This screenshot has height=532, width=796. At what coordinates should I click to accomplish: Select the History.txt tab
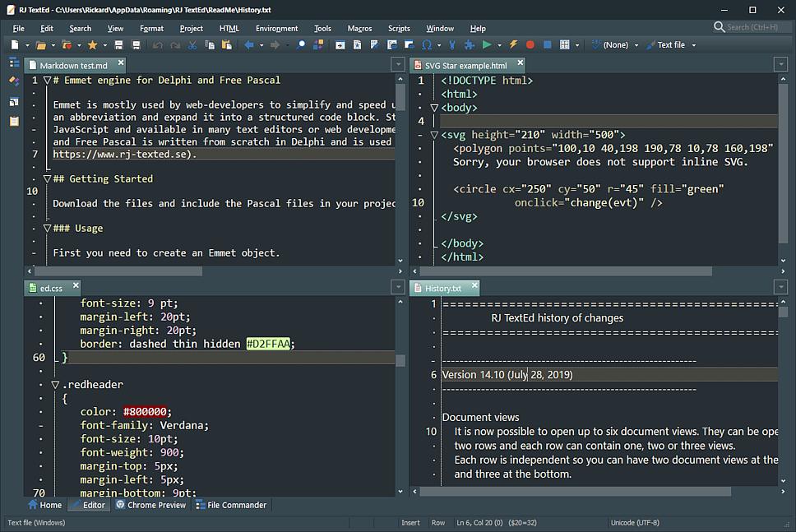click(444, 288)
